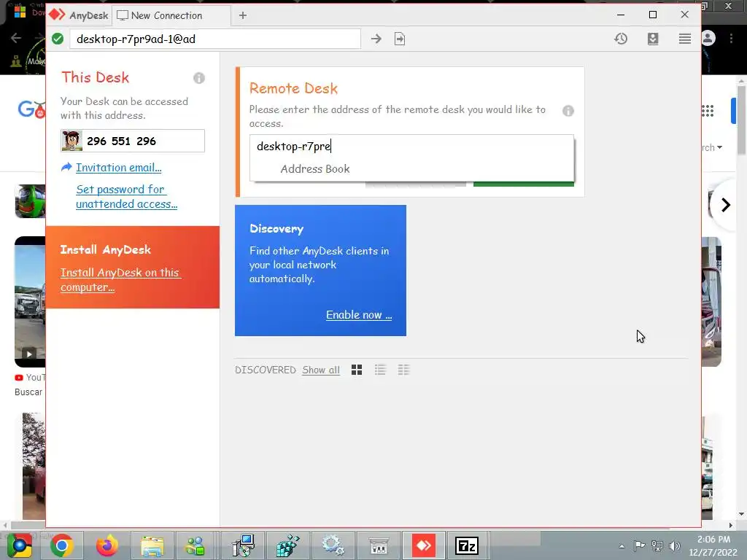Image resolution: width=747 pixels, height=560 pixels.
Task: Click the top address field with desktop-r7pr9ad-1@ad
Action: pos(215,39)
